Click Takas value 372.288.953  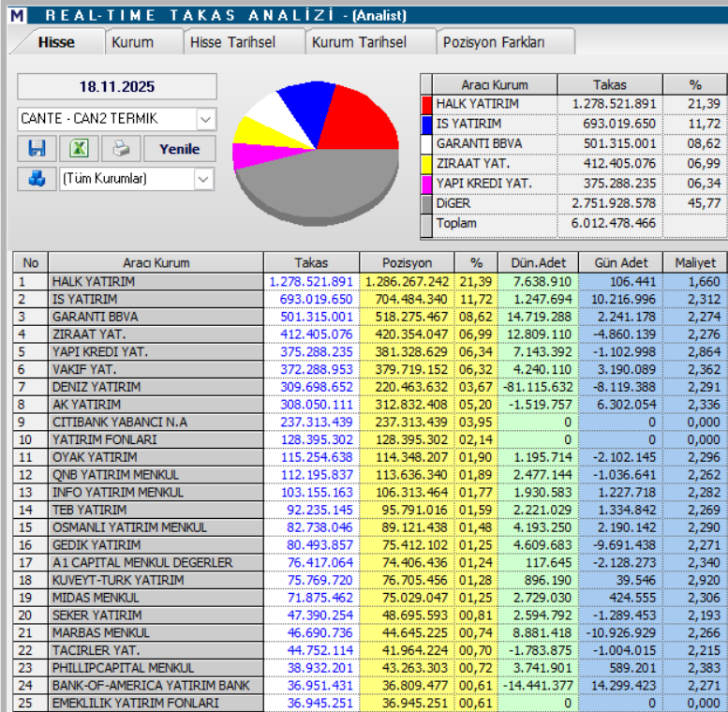click(x=316, y=369)
